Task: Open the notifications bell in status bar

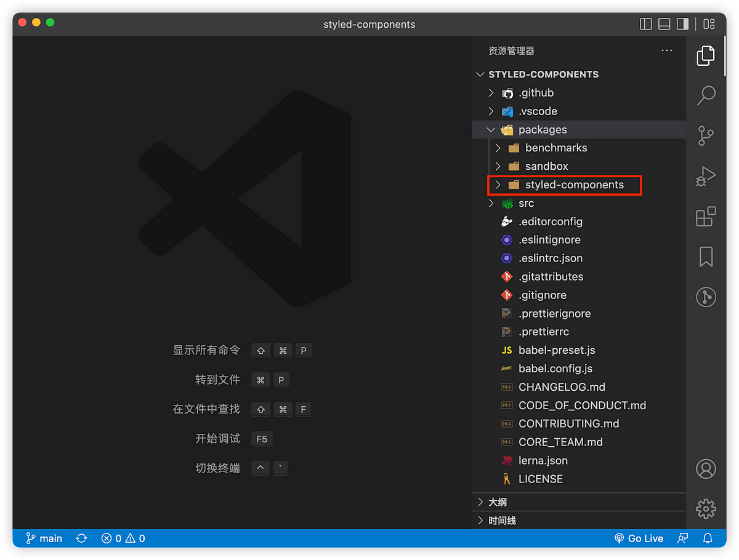Action: tap(708, 538)
